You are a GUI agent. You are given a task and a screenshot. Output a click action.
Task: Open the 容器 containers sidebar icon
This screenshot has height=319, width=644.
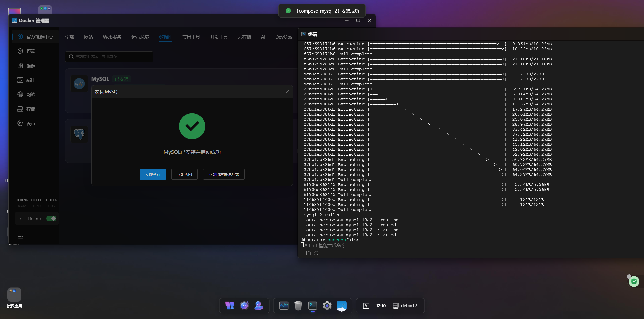point(20,51)
